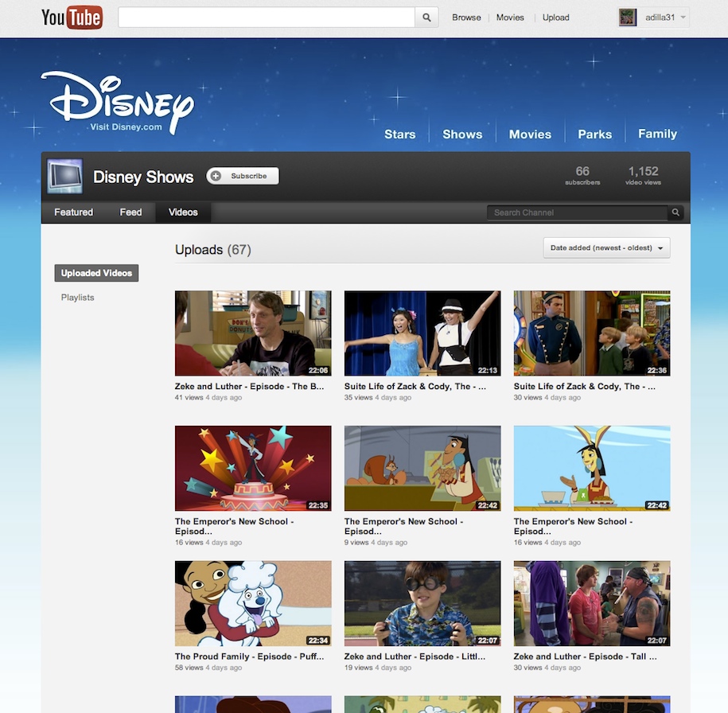The width and height of the screenshot is (728, 713).
Task: Click the '66 subscribers' count
Action: click(582, 175)
